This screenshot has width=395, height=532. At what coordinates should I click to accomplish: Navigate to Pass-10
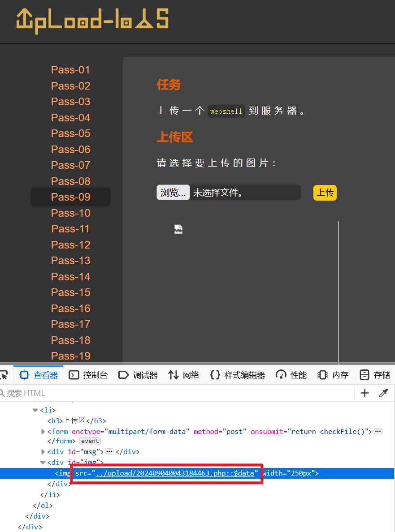tap(71, 213)
